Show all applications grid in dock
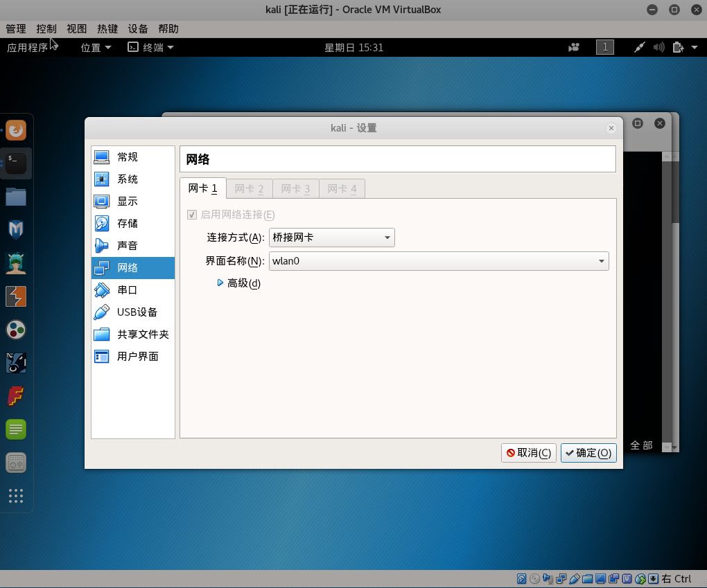This screenshot has width=707, height=588. coord(16,496)
